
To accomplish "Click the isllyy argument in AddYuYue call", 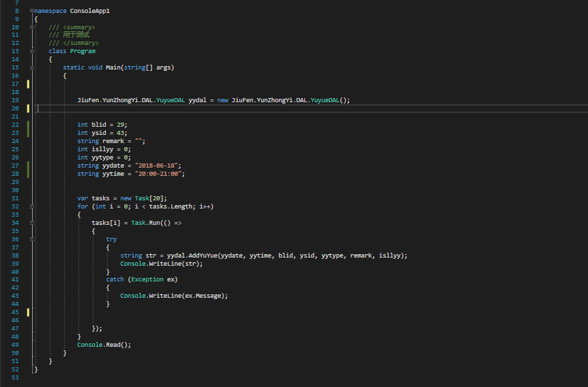I will 389,256.
